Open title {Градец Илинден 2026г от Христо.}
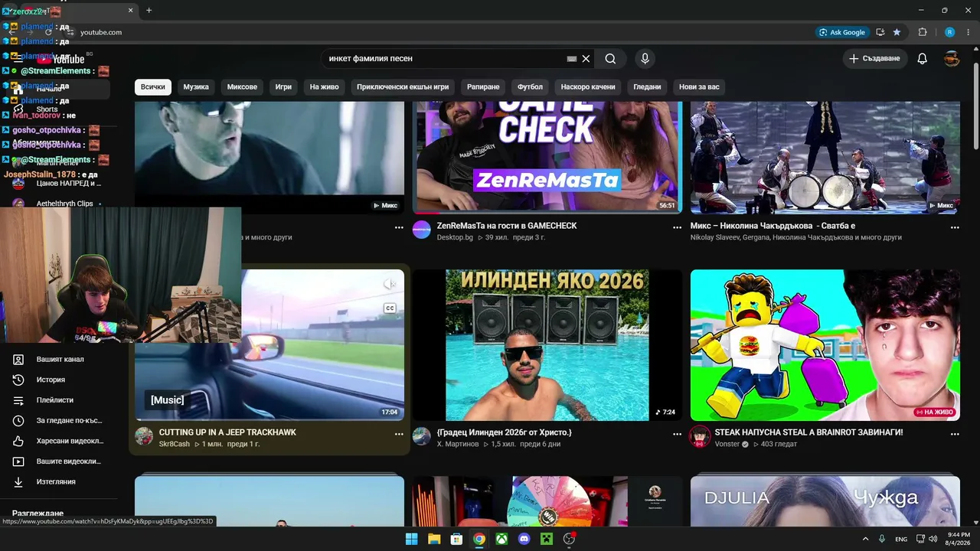 pyautogui.click(x=505, y=432)
